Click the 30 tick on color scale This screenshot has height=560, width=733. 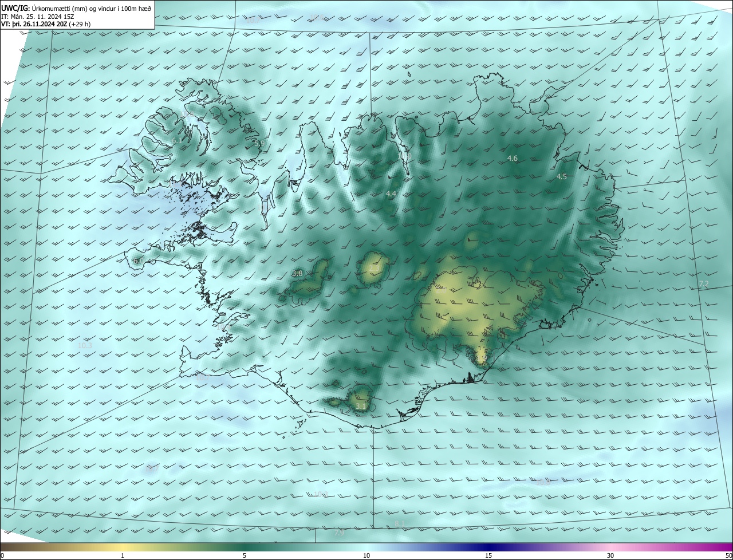coord(610,555)
